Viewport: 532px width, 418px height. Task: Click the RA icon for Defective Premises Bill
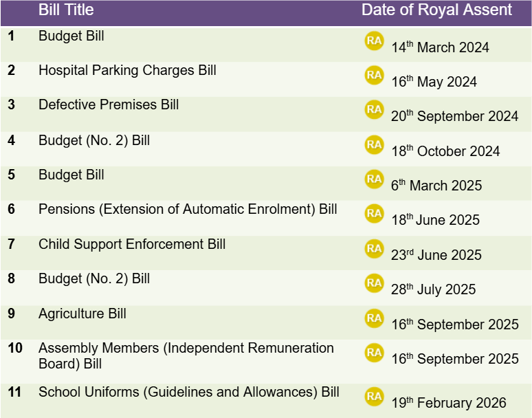point(374,109)
